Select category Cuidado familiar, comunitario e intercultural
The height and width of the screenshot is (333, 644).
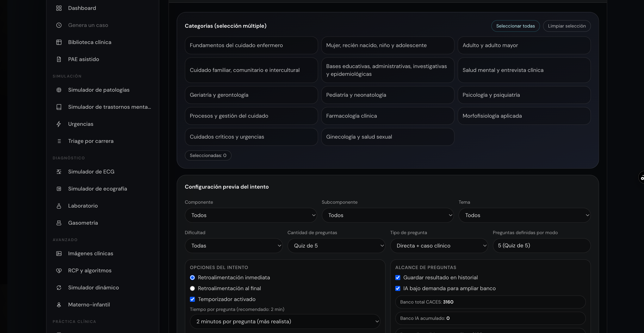[x=251, y=70]
